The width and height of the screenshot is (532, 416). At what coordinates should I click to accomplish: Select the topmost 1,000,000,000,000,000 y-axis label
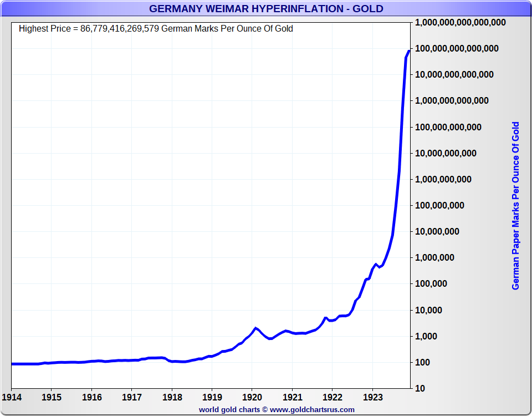[460, 22]
